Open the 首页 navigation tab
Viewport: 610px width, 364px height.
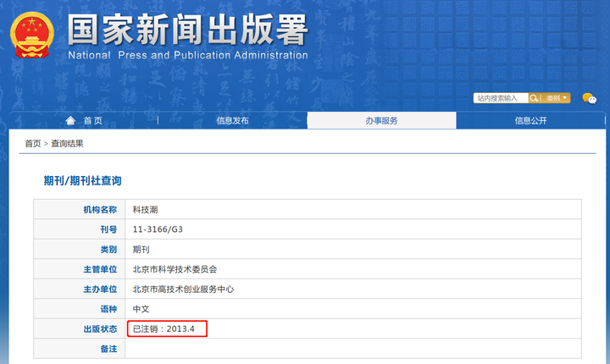(84, 120)
